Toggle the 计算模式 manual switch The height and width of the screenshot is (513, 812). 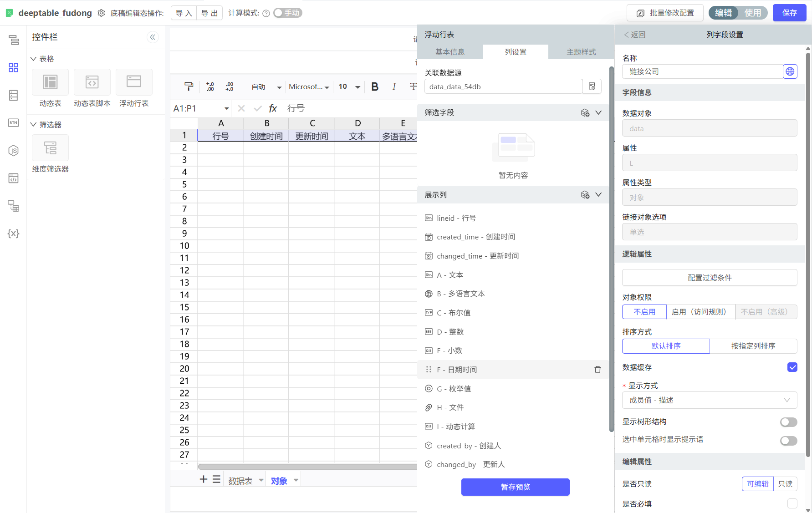tap(287, 13)
